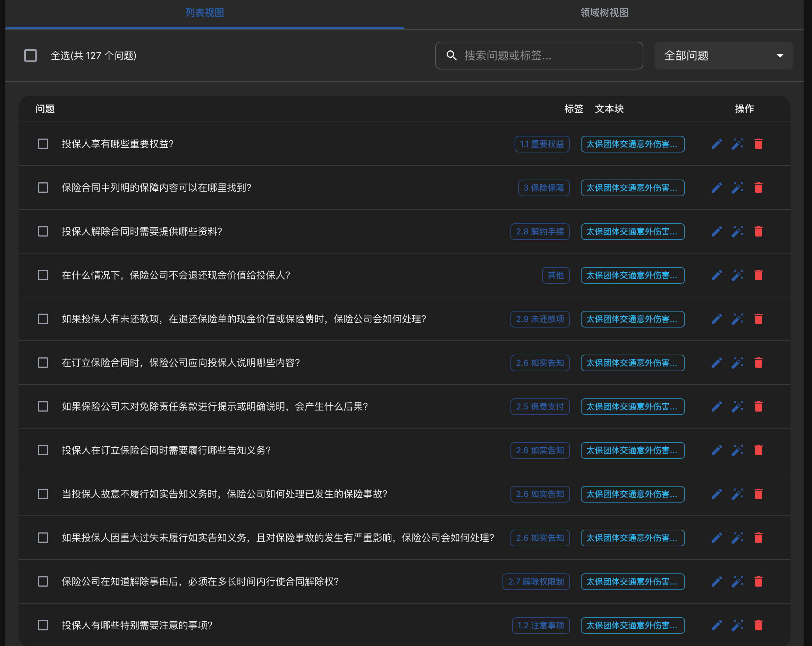This screenshot has width=812, height=646.
Task: Open the 全部问题 filter dropdown
Action: [723, 56]
